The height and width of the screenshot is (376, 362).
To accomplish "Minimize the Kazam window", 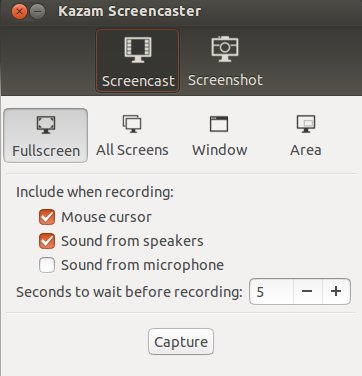I will click(38, 12).
